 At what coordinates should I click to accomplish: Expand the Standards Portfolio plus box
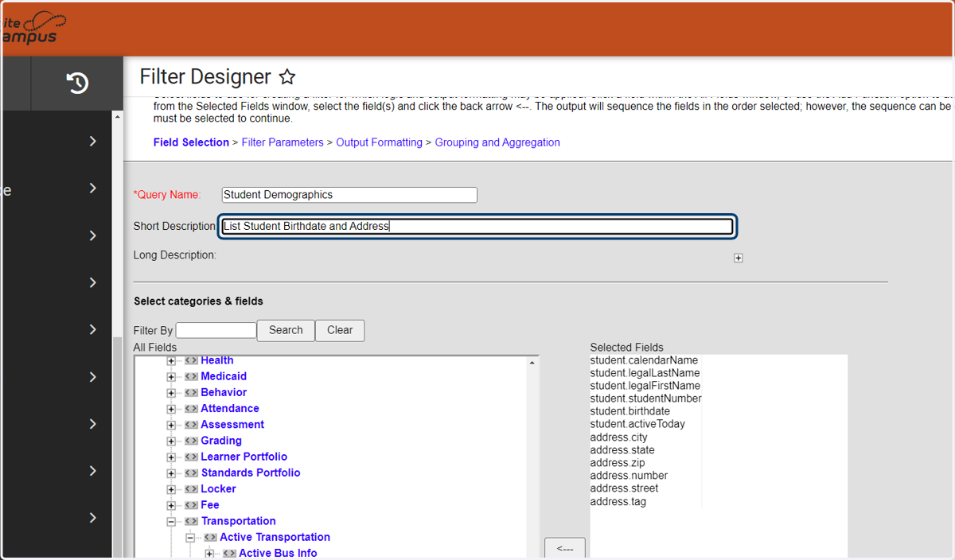coord(171,473)
